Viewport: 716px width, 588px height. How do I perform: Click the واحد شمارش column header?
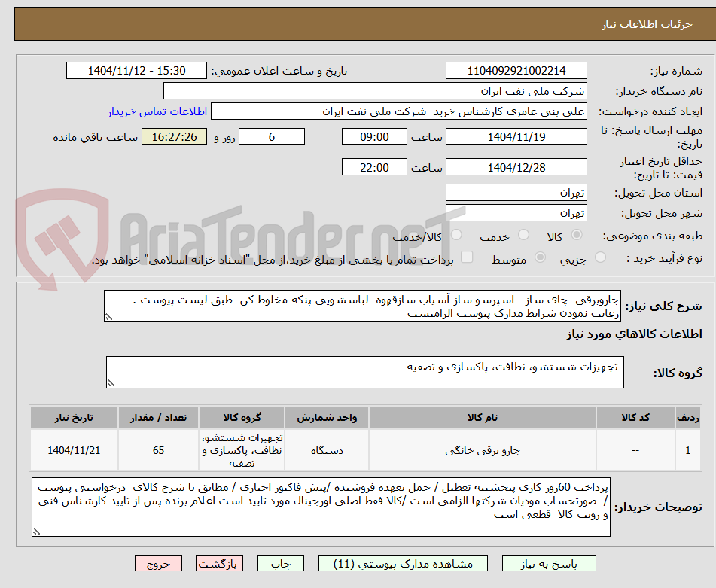click(x=327, y=418)
